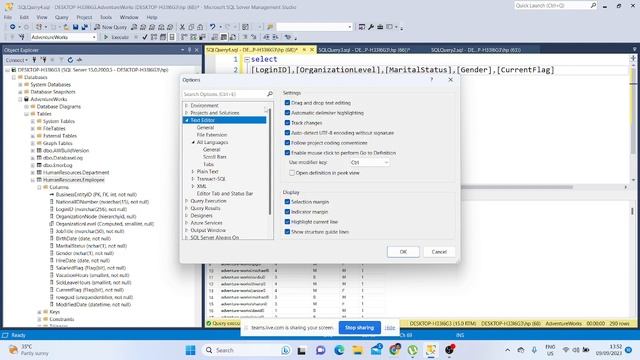The image size is (640, 360).
Task: Expand the Environment options node
Action: 187,106
